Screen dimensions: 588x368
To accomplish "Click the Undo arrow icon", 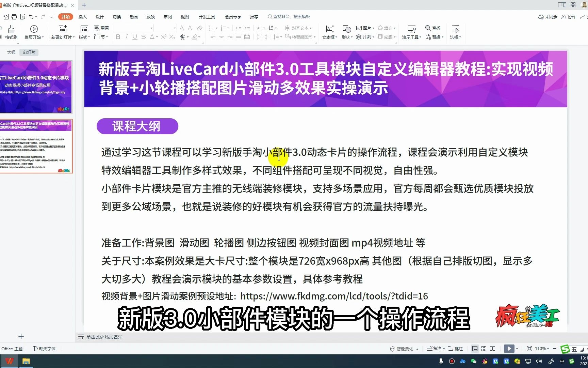I will pos(31,17).
